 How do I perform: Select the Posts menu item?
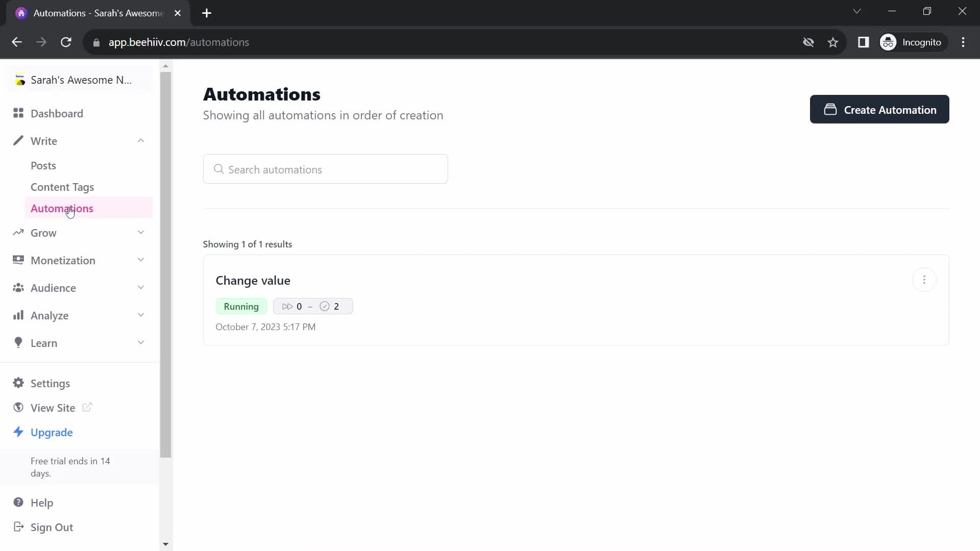tap(43, 165)
